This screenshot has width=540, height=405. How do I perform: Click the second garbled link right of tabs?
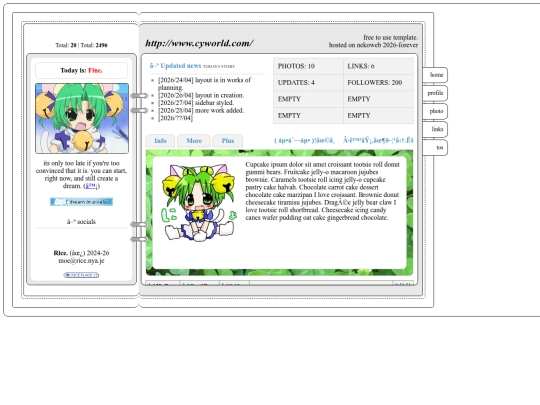[x=378, y=140]
